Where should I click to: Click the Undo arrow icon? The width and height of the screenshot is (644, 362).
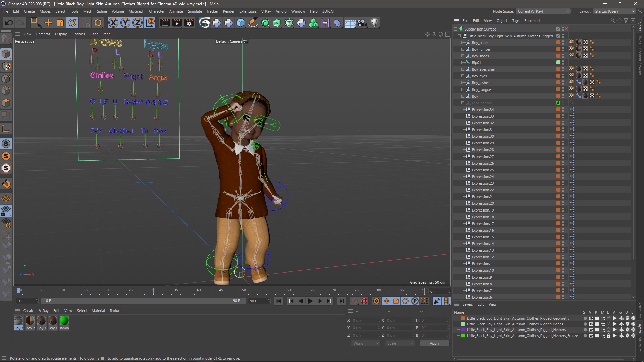[x=9, y=23]
